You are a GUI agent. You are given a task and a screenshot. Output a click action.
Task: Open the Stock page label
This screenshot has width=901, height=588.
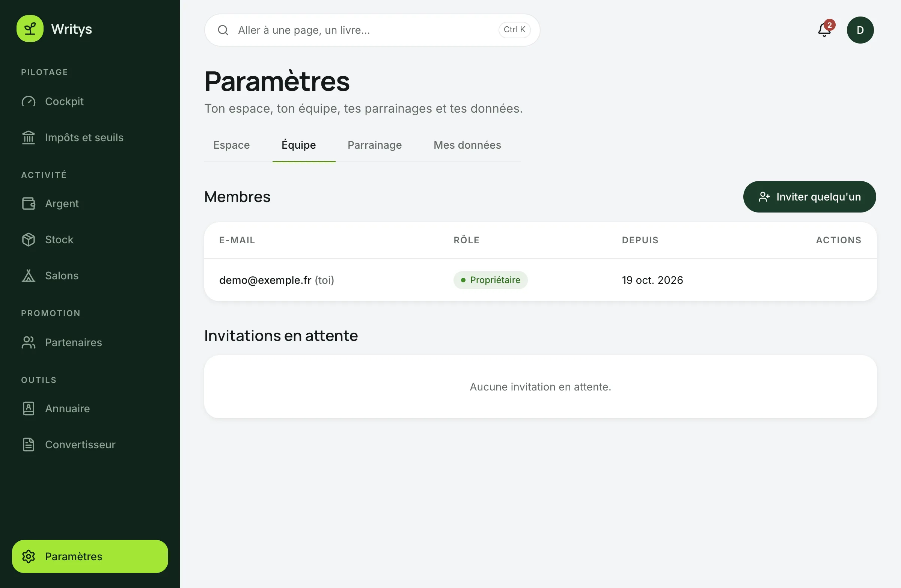click(59, 240)
